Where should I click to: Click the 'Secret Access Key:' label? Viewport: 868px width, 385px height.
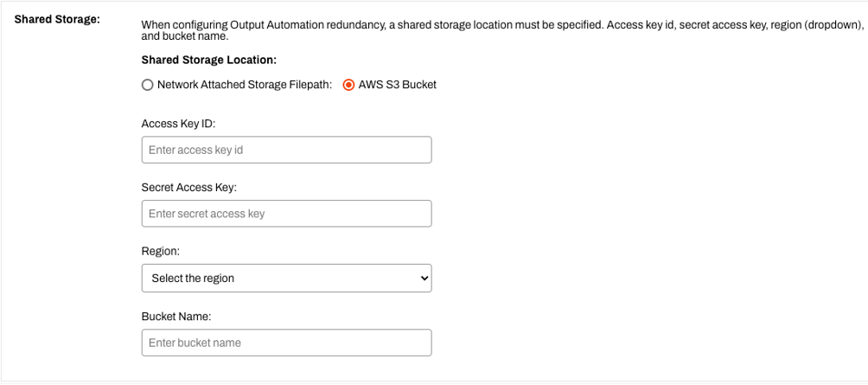(189, 187)
